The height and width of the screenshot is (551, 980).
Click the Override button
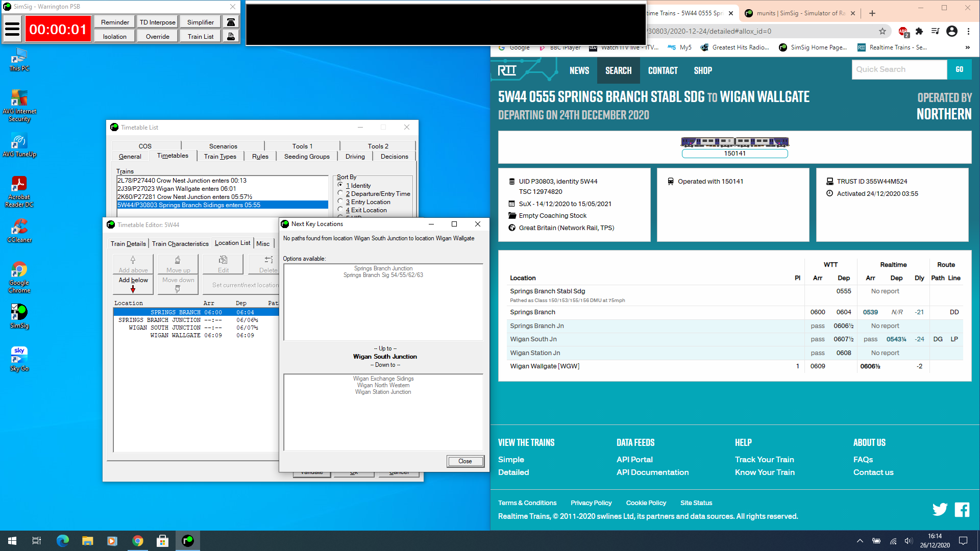click(x=158, y=36)
